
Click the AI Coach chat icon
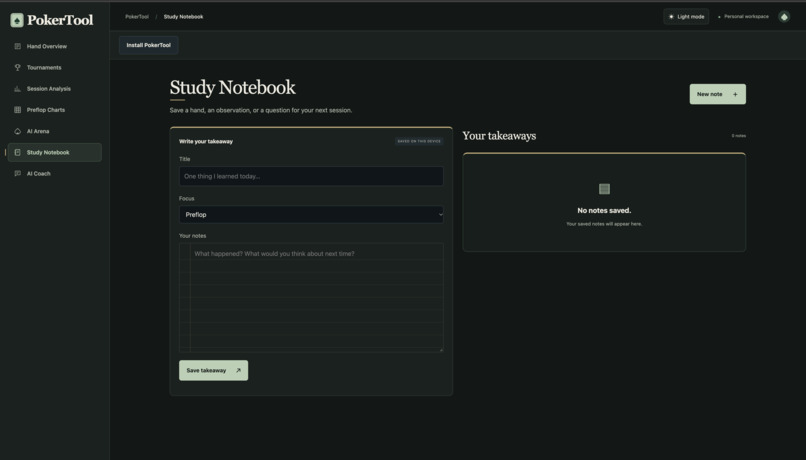(x=17, y=174)
